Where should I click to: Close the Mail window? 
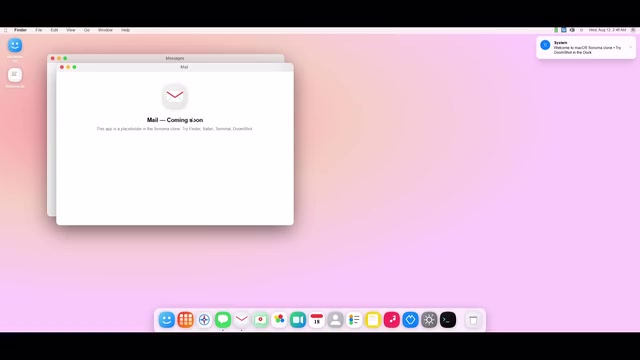click(62, 67)
